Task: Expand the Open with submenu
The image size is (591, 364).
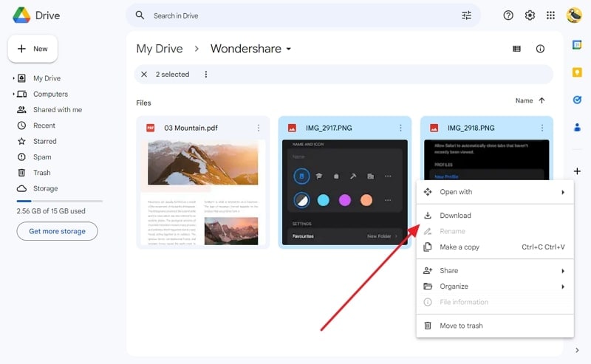Action: 495,192
